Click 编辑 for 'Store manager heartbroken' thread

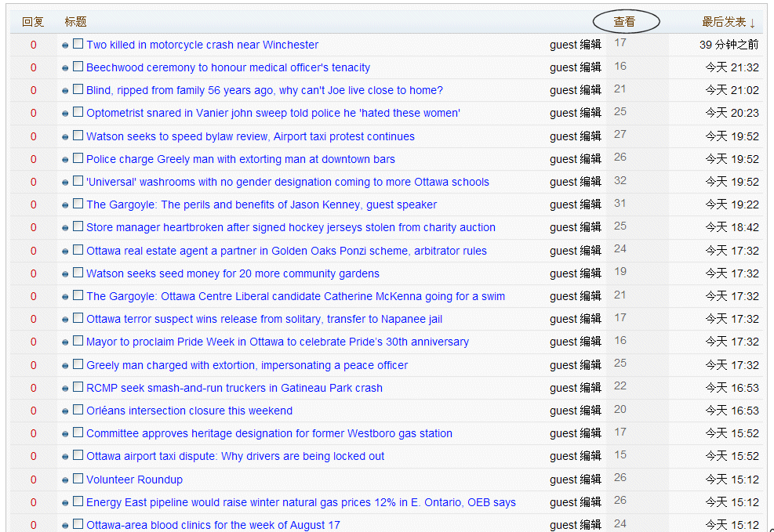tap(590, 227)
